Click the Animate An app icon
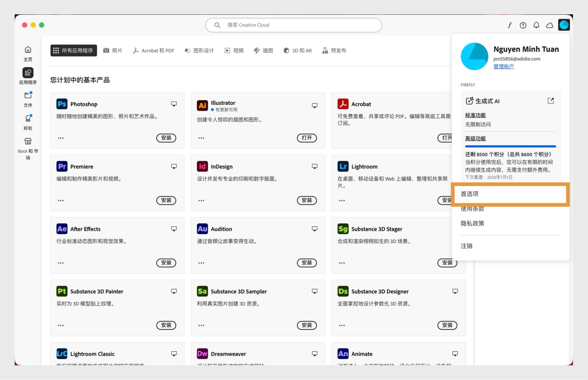Viewport: 588px width, 380px height. point(343,354)
